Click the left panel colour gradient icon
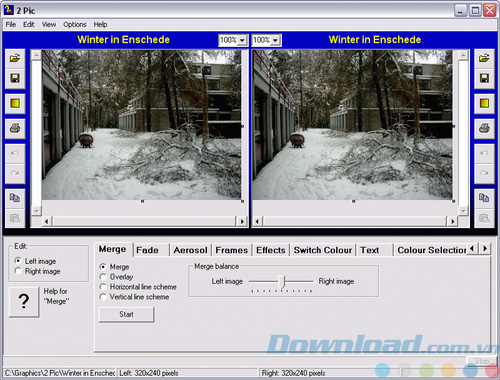Image resolution: width=500 pixels, height=380 pixels. pyautogui.click(x=15, y=104)
